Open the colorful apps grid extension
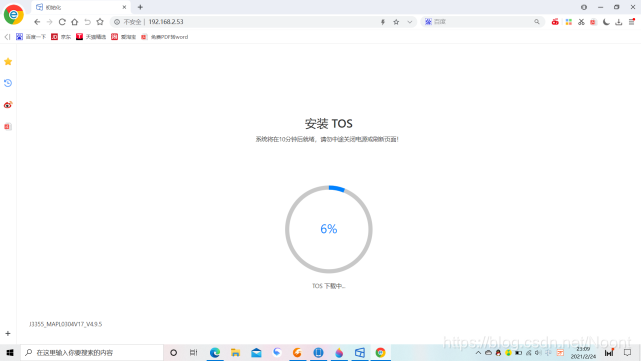The height and width of the screenshot is (361, 641). point(569,22)
